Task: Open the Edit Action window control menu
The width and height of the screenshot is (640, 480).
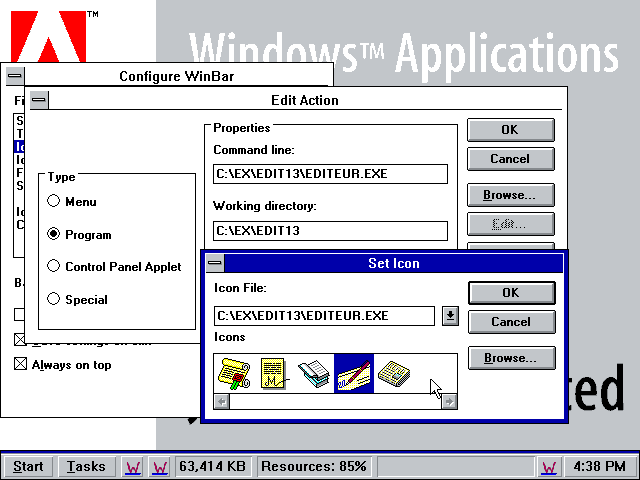Action: click(38, 100)
